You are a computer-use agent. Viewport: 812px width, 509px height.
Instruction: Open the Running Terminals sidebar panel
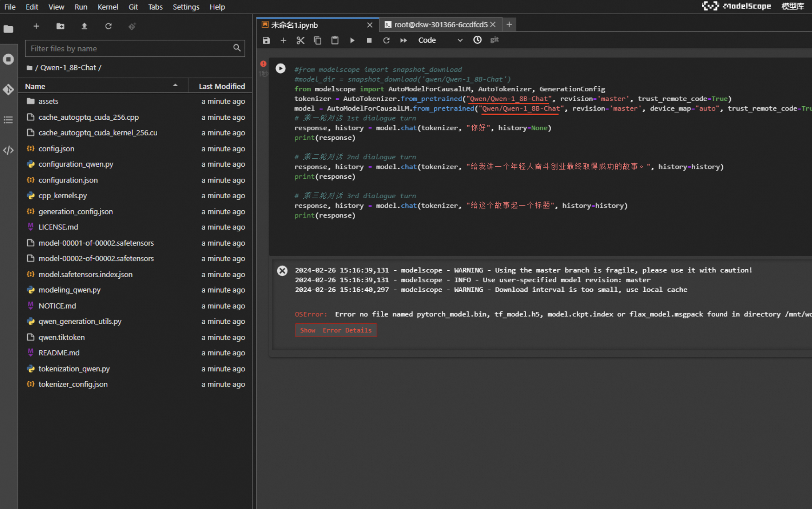pyautogui.click(x=8, y=59)
